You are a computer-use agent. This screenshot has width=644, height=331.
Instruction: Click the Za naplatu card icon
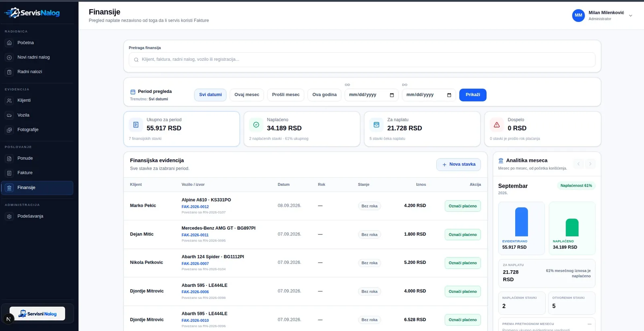point(376,125)
